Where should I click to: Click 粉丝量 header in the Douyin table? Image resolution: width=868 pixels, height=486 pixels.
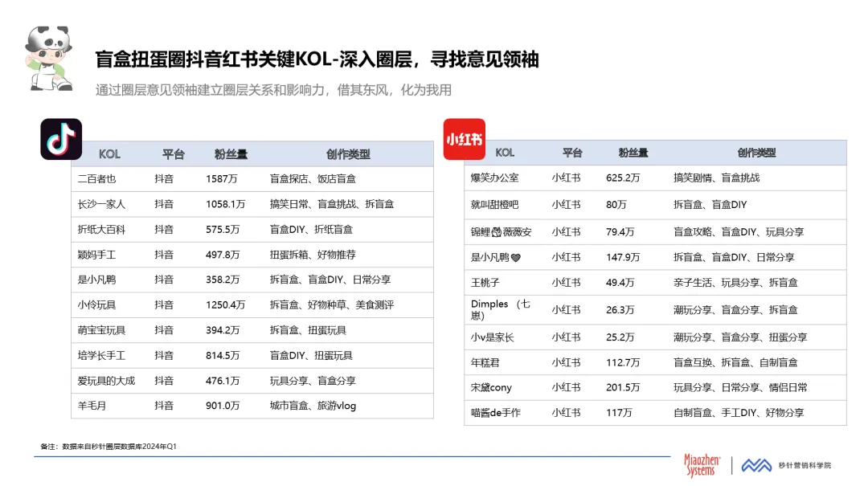[x=231, y=154]
